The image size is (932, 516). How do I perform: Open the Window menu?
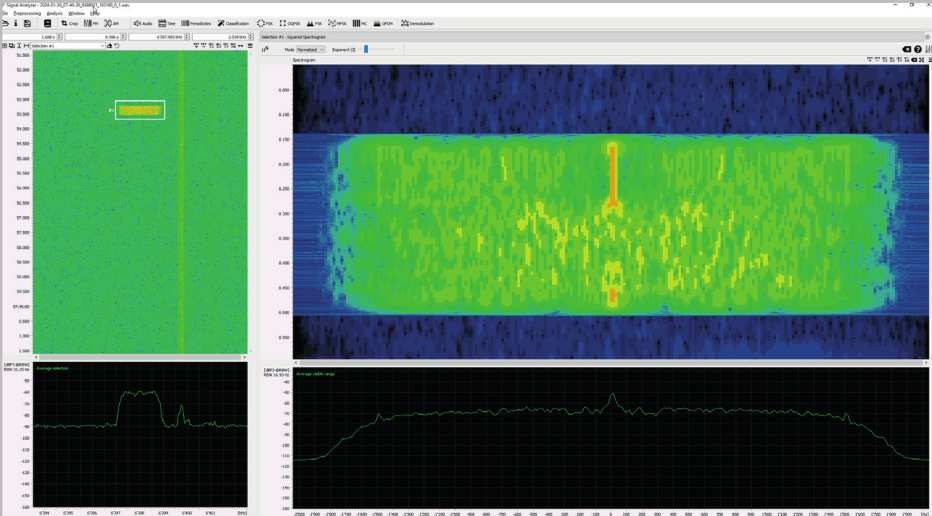pyautogui.click(x=76, y=13)
